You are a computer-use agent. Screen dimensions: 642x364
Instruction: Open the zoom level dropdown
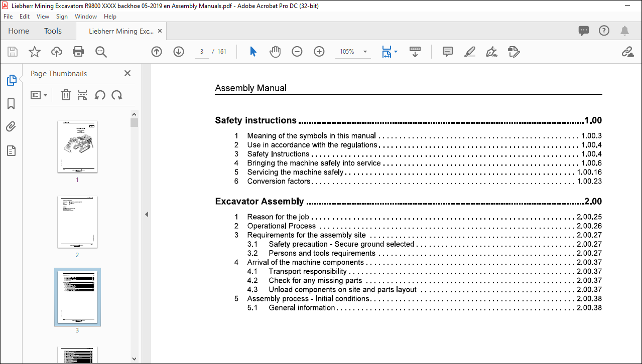(365, 52)
